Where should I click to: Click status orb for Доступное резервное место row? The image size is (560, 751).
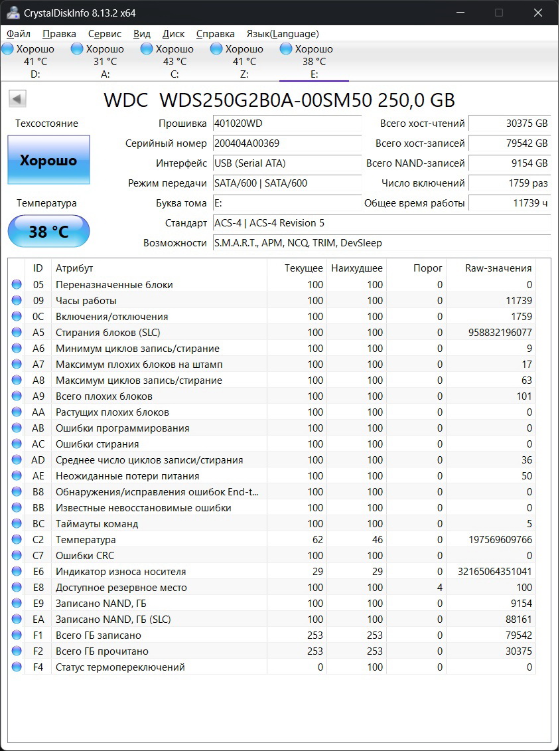tap(17, 587)
